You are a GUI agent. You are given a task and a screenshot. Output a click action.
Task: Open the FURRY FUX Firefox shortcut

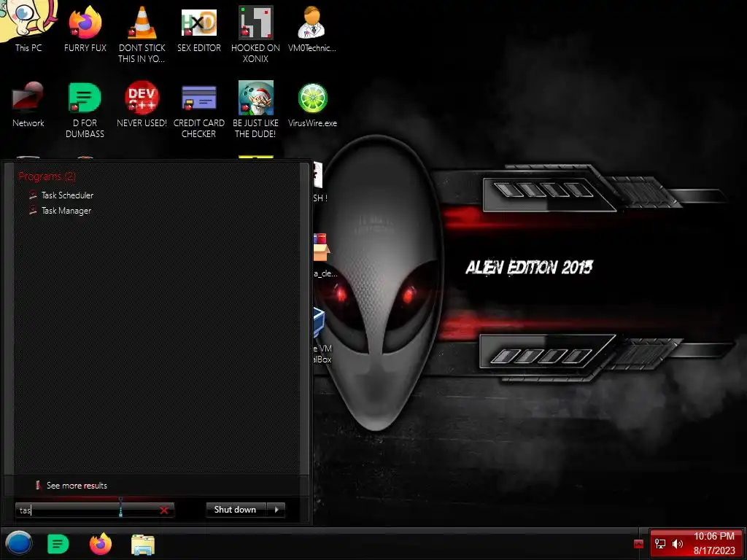[x=85, y=29]
